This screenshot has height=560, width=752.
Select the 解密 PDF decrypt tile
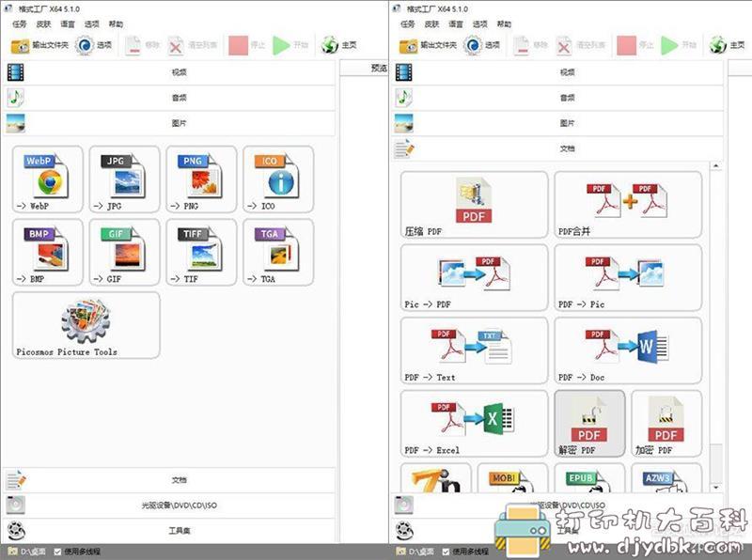(589, 424)
